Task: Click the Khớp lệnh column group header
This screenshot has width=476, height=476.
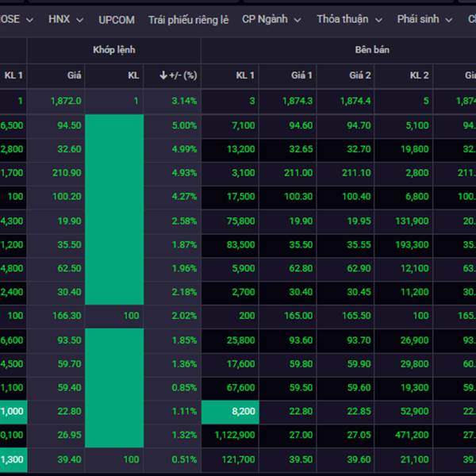Action: [113, 49]
